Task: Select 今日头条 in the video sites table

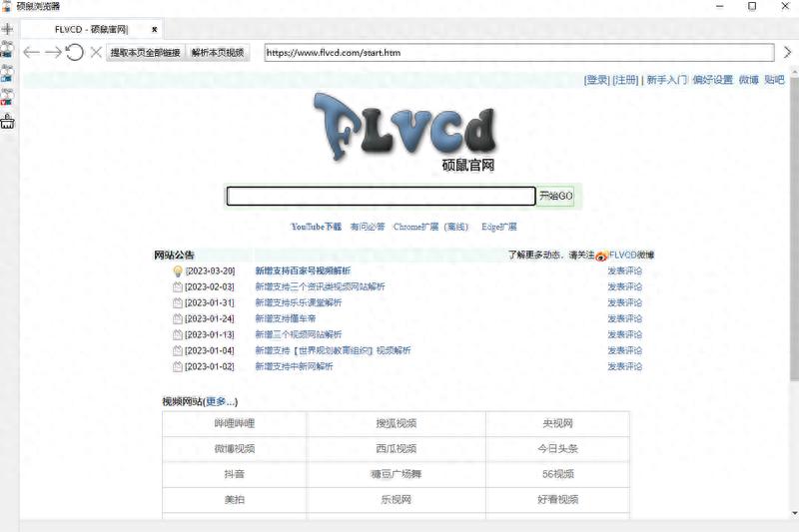Action: click(558, 449)
